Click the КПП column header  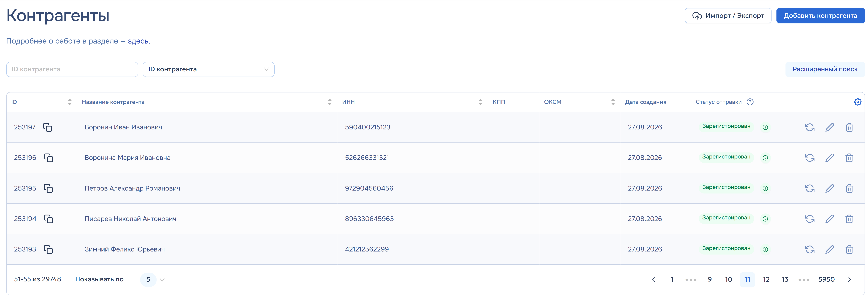point(499,102)
